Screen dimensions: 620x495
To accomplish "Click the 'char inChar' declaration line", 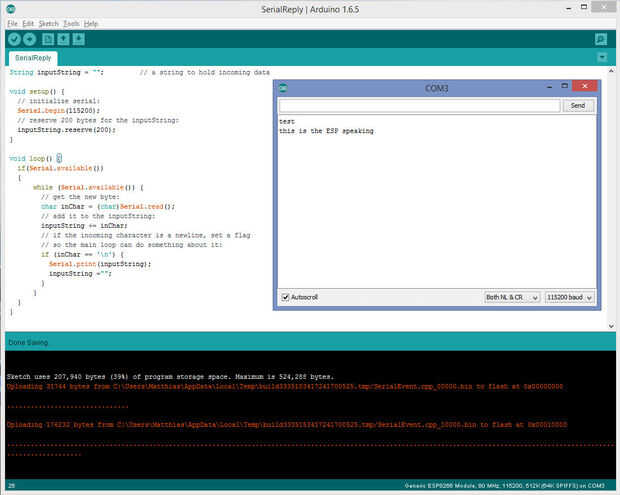I will pyautogui.click(x=108, y=206).
